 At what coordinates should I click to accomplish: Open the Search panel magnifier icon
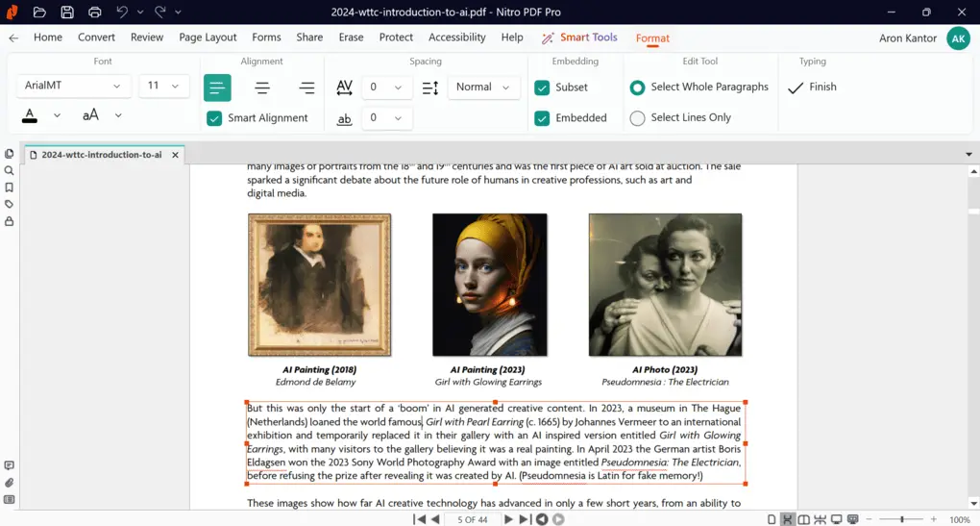[x=10, y=171]
